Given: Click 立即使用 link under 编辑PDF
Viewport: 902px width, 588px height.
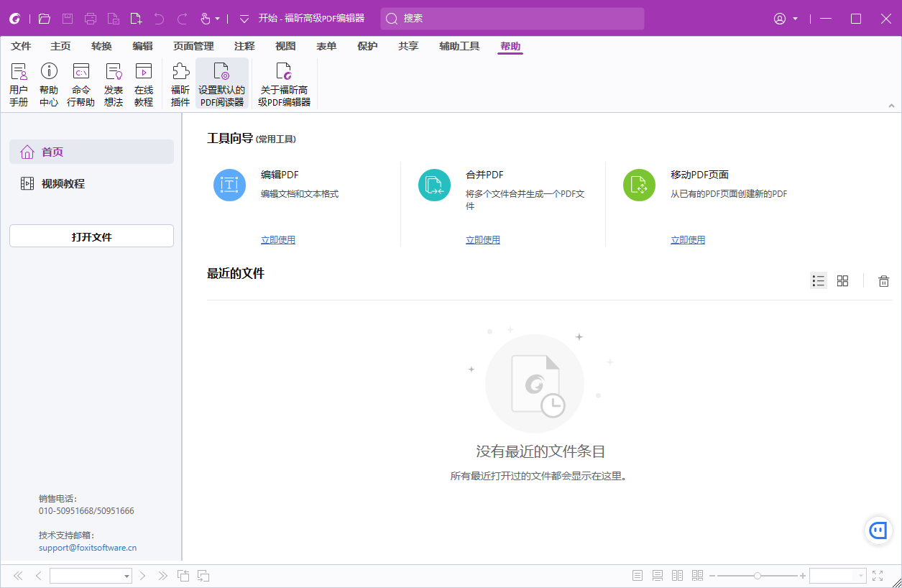Looking at the screenshot, I should [278, 240].
